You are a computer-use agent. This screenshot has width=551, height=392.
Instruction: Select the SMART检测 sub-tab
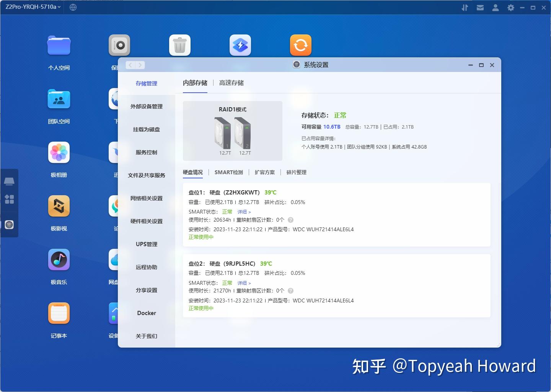(229, 172)
